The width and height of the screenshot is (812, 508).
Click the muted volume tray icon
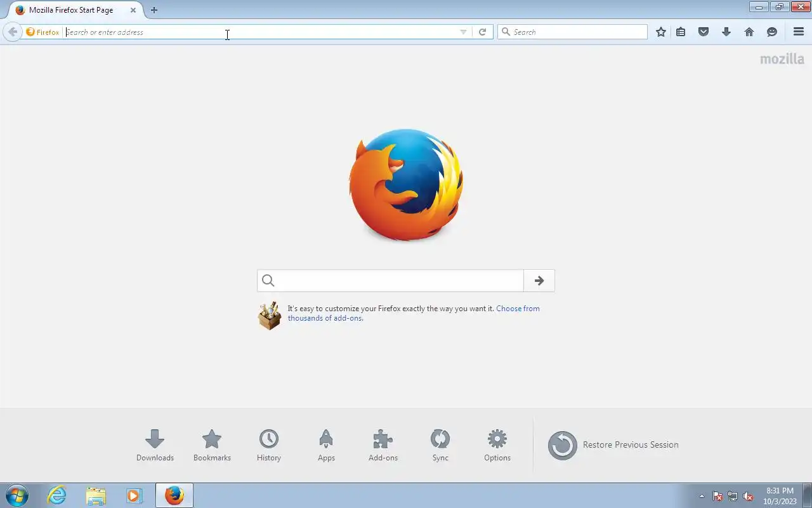(x=749, y=496)
